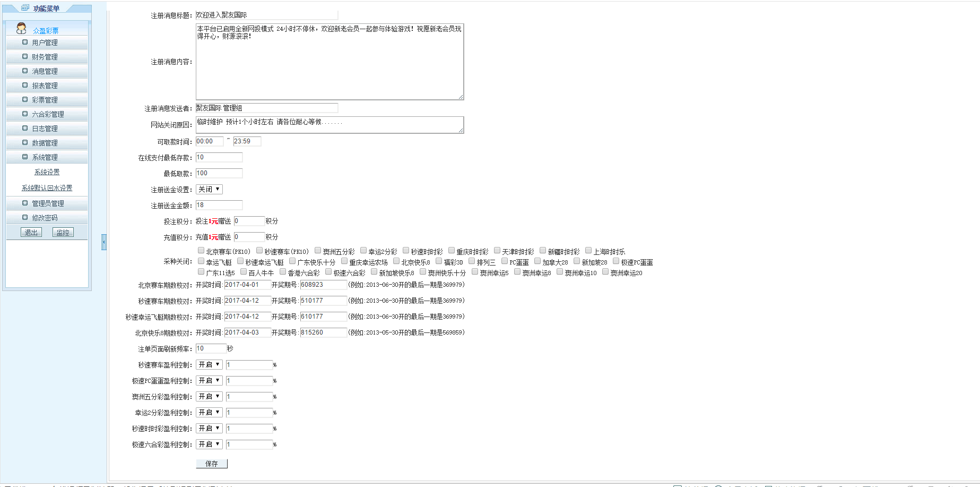Click the plus icon for 数据管理
980x487 pixels.
tap(25, 142)
